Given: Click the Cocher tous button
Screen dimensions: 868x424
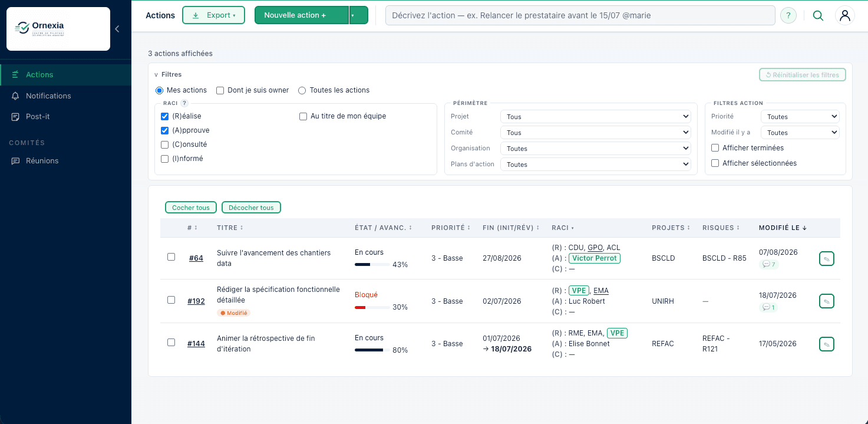Looking at the screenshot, I should click(191, 208).
